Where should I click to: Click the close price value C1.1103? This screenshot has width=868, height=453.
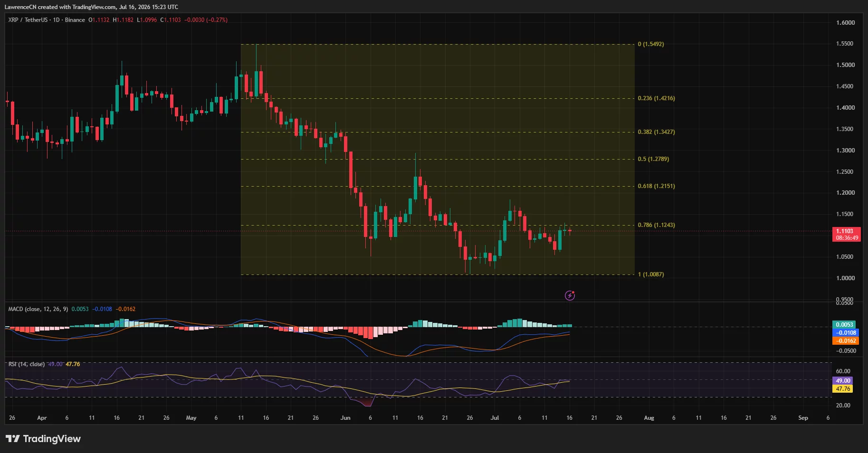[x=171, y=20]
